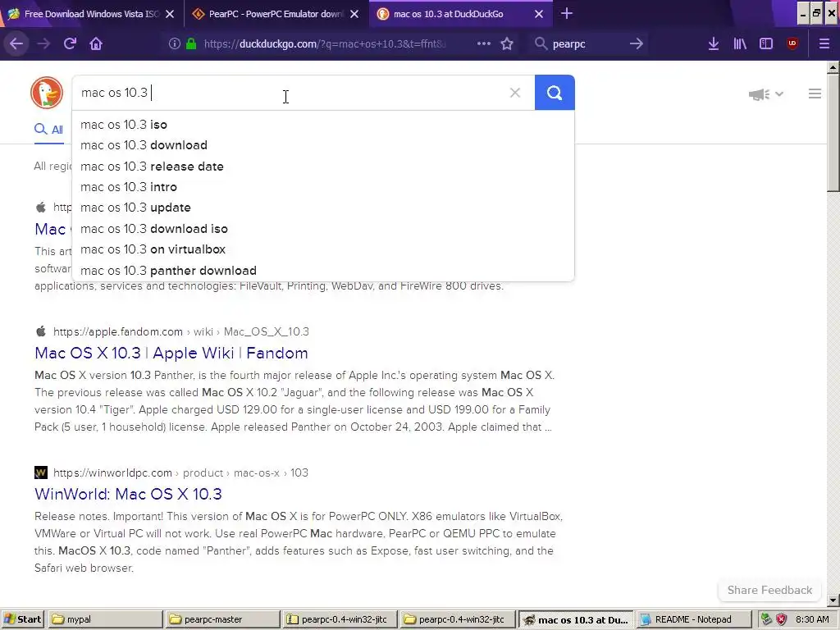This screenshot has height=630, width=840.
Task: Click in the DuckDuckGo search input field
Action: tap(304, 93)
